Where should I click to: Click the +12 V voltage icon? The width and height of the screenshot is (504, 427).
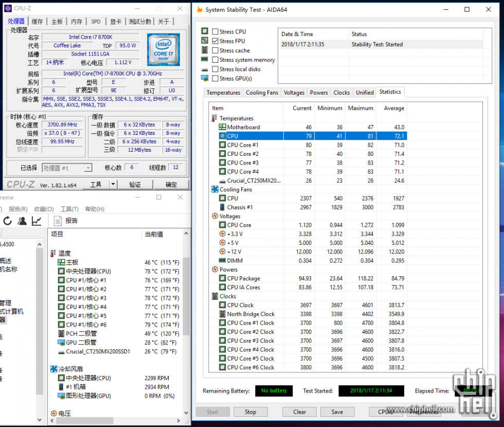point(222,252)
